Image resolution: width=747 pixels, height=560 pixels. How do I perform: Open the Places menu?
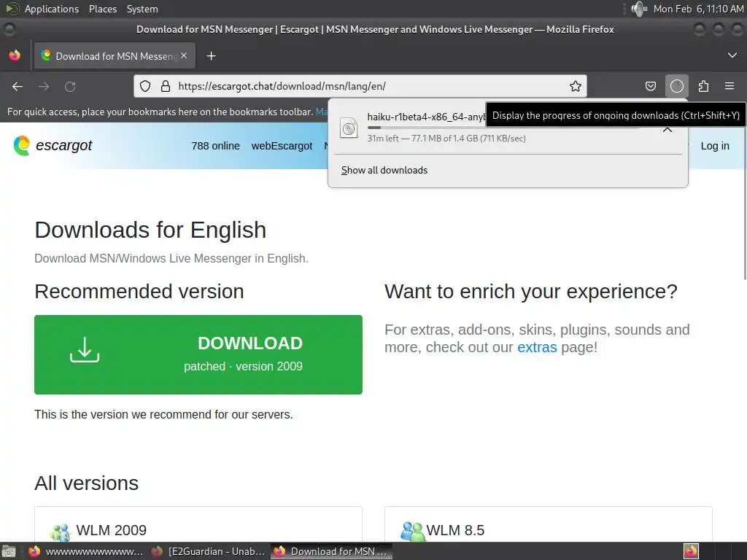point(102,9)
